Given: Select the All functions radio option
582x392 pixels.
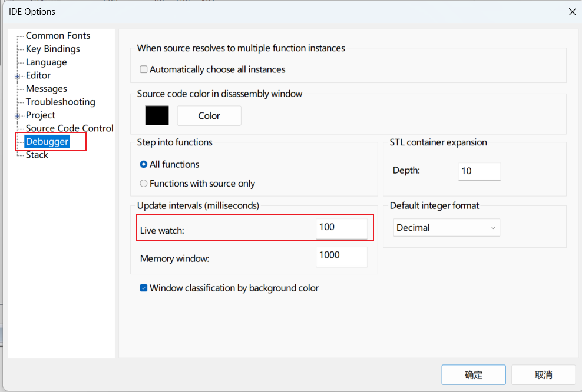Looking at the screenshot, I should 143,164.
